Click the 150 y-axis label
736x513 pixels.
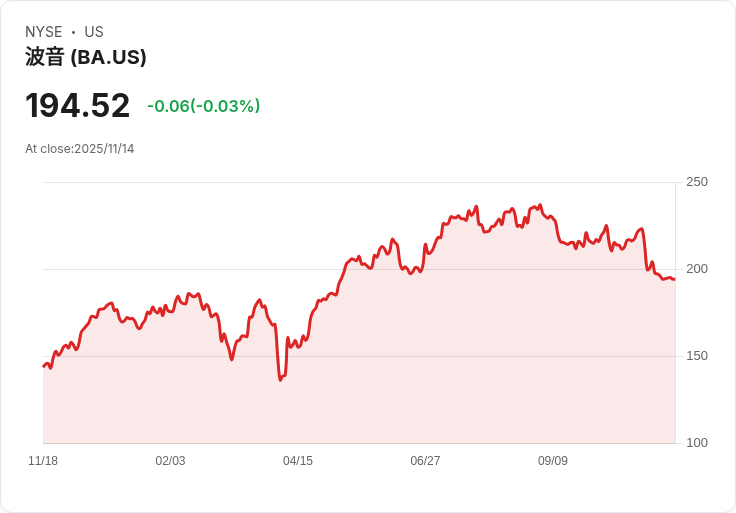coord(697,356)
